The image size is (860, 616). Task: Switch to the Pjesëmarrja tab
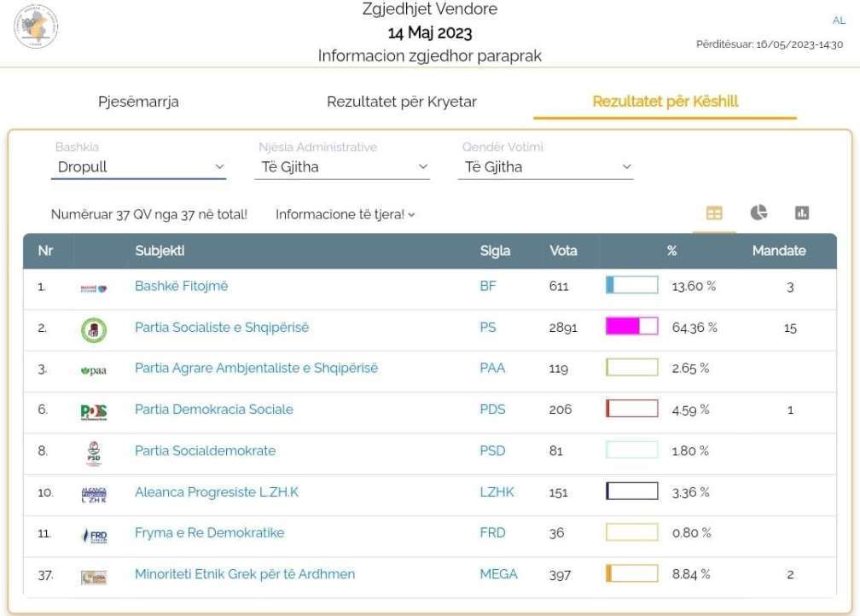point(138,102)
